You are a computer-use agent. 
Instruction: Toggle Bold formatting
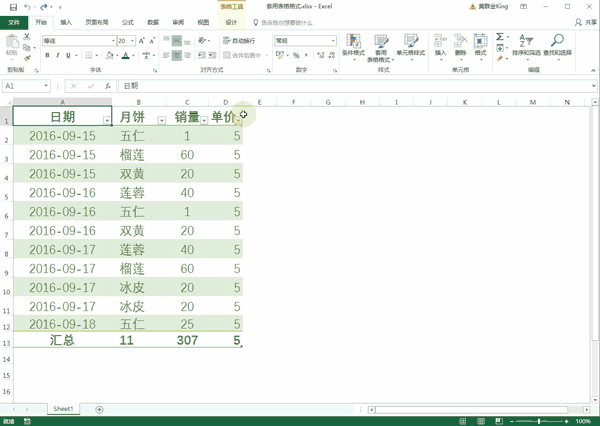tap(47, 56)
